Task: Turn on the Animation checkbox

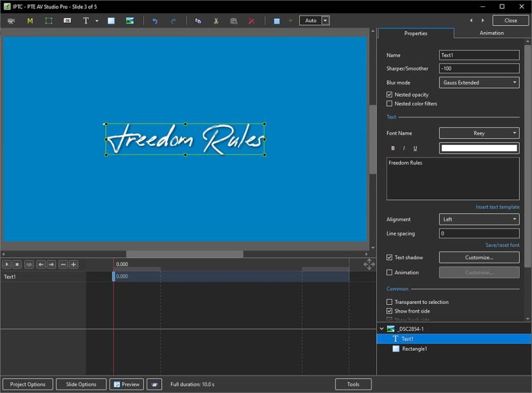Action: (x=389, y=273)
